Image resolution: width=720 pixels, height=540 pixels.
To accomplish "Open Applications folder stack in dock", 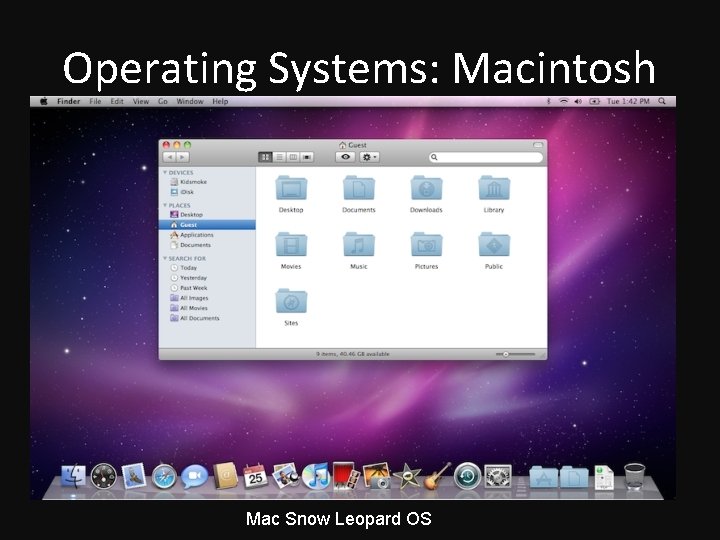I will coord(543,477).
